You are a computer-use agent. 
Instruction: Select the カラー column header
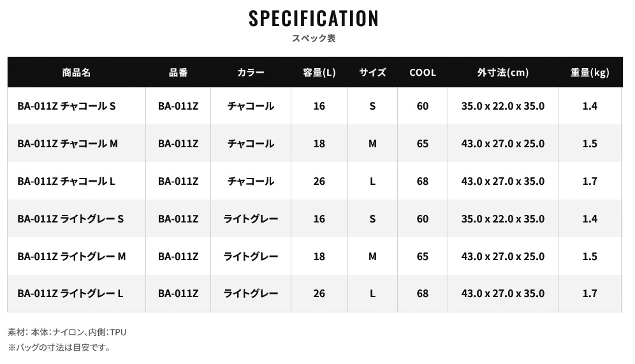pos(251,73)
